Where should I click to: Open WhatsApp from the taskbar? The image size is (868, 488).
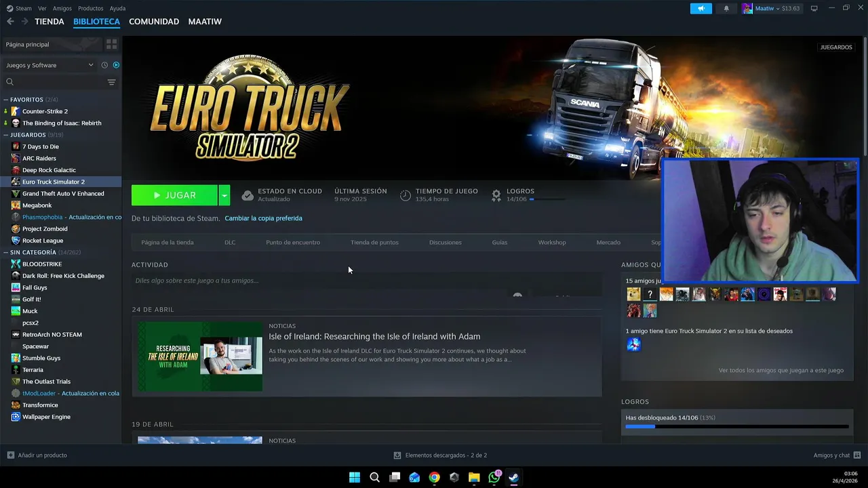coord(494,477)
